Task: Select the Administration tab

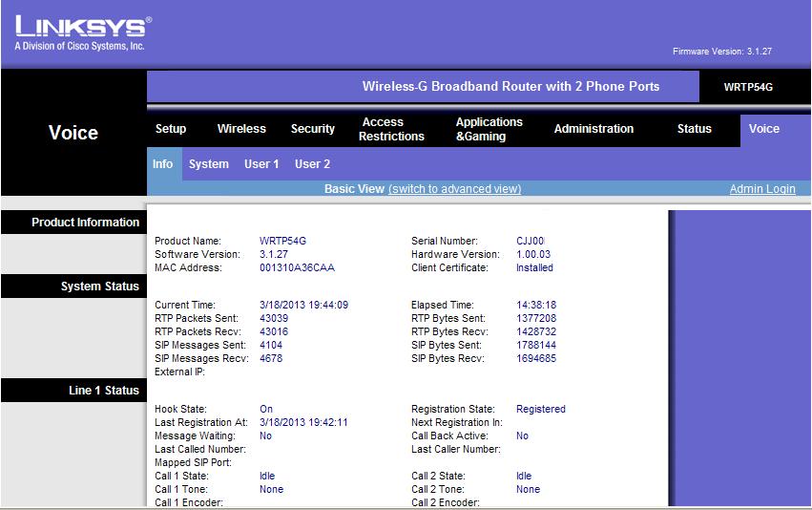Action: (x=593, y=129)
